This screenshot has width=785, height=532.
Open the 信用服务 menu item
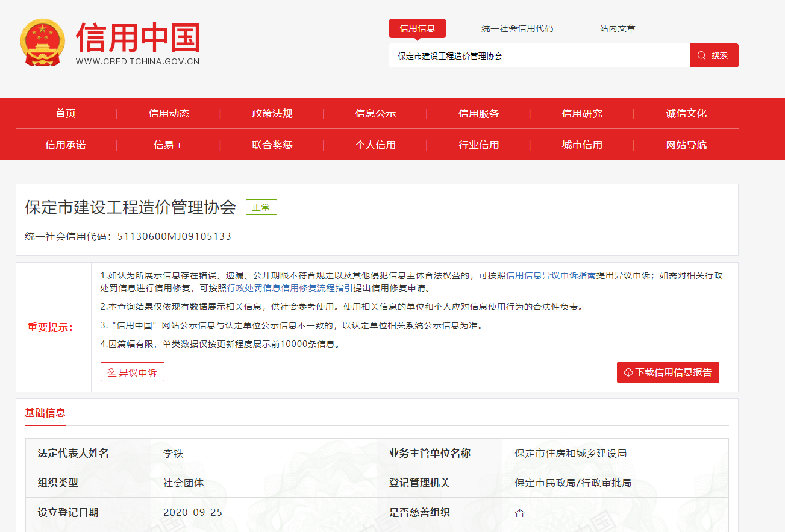(x=478, y=113)
